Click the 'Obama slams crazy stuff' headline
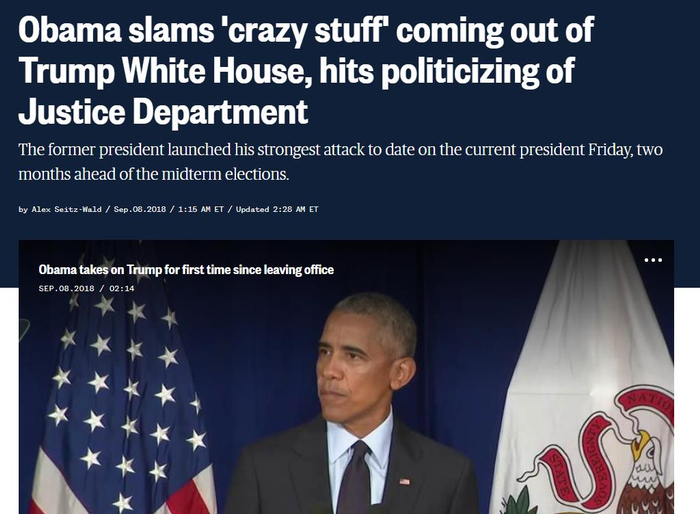Image resolution: width=700 pixels, height=514 pixels. point(306,70)
